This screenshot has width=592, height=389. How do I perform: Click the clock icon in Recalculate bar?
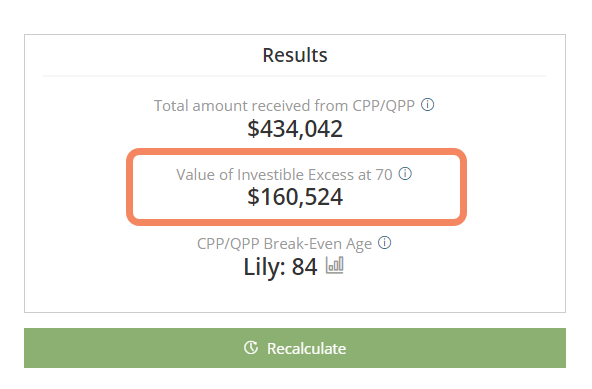pos(251,347)
